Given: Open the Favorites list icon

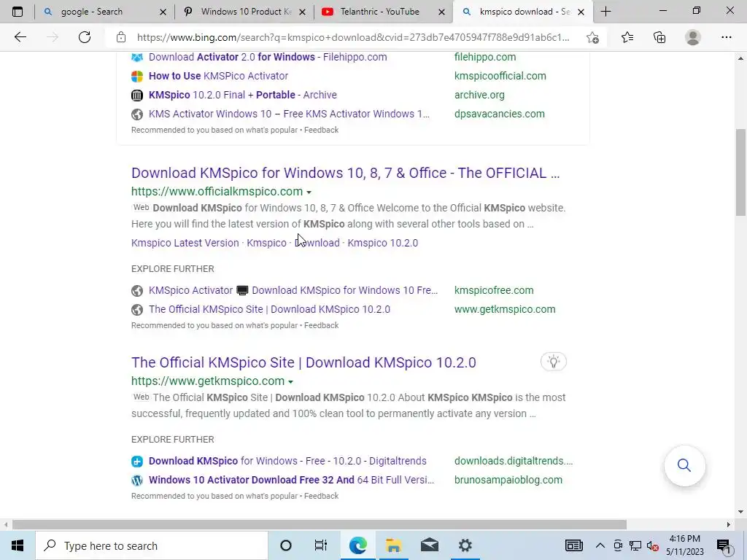Looking at the screenshot, I should click(627, 37).
